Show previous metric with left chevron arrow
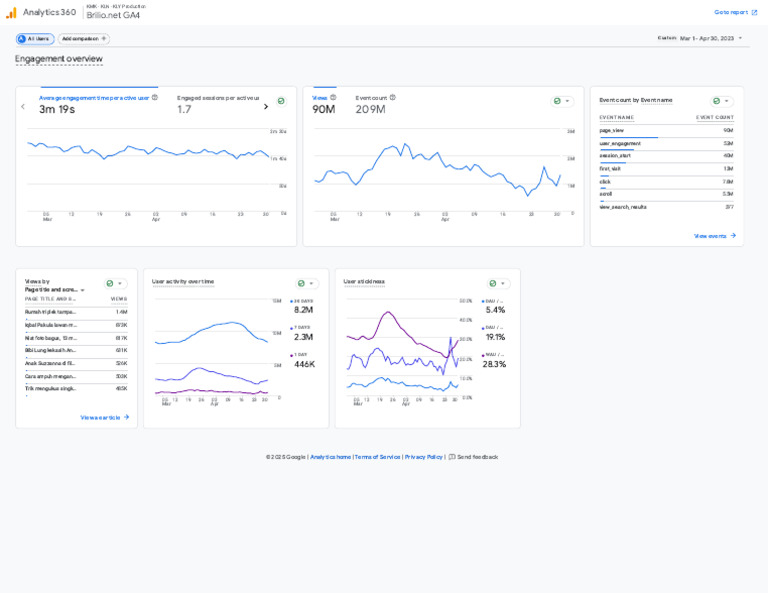Screen dimensions: 768x593 pos(23,106)
